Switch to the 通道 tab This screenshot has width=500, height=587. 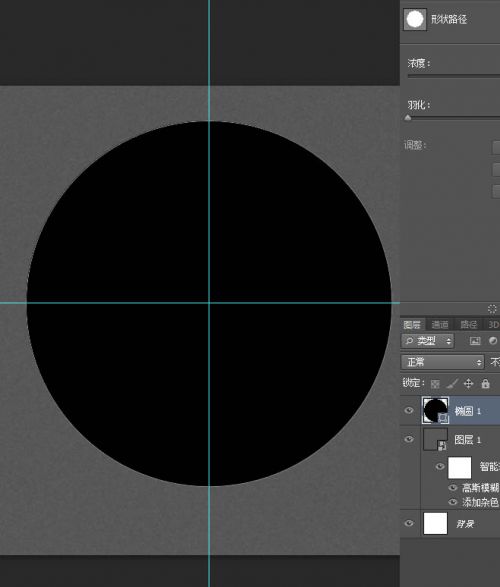[440, 325]
